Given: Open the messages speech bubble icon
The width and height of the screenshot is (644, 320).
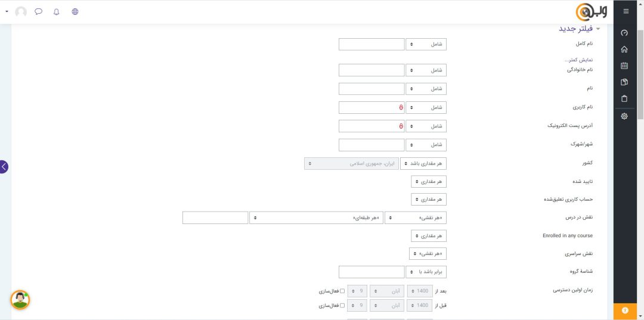Looking at the screenshot, I should pos(39,11).
